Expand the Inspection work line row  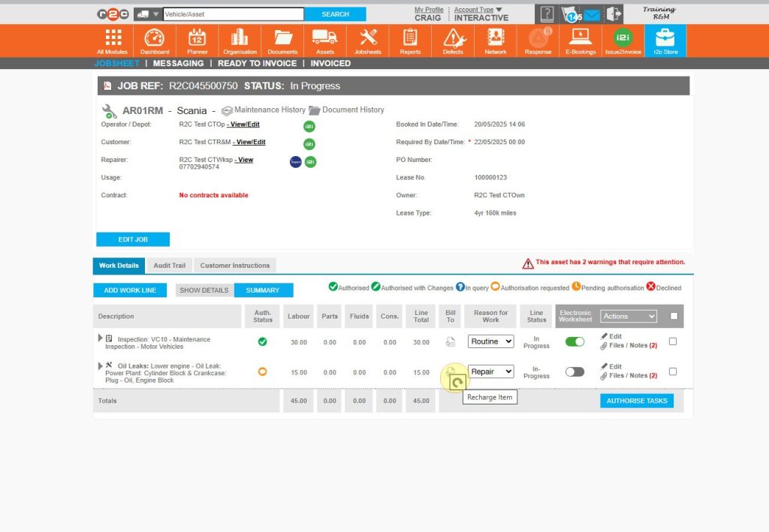(x=101, y=338)
